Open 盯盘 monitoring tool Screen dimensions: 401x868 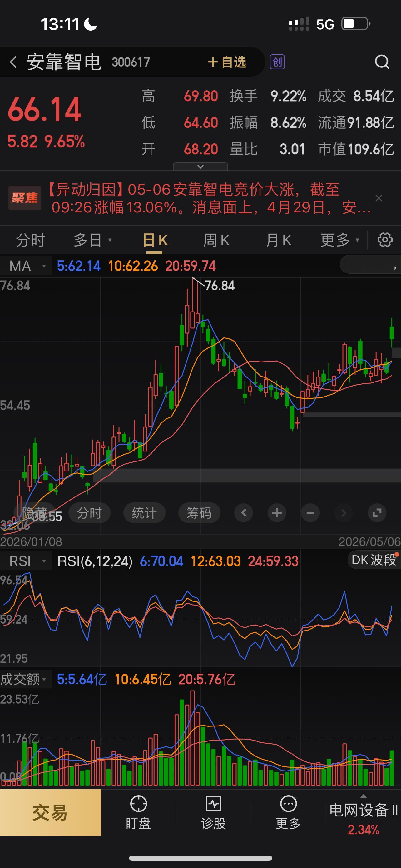(x=138, y=812)
